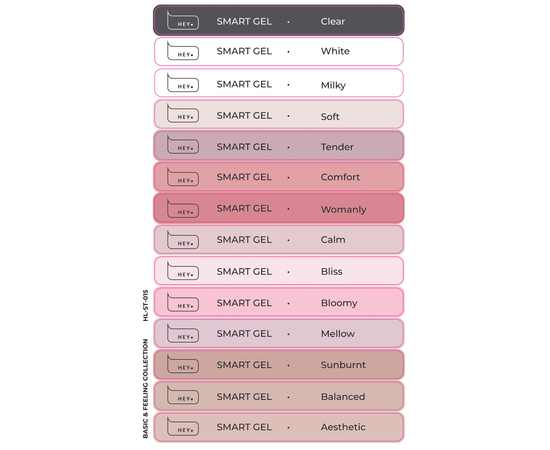
Task: Click the HEY logo on White label
Action: click(183, 51)
